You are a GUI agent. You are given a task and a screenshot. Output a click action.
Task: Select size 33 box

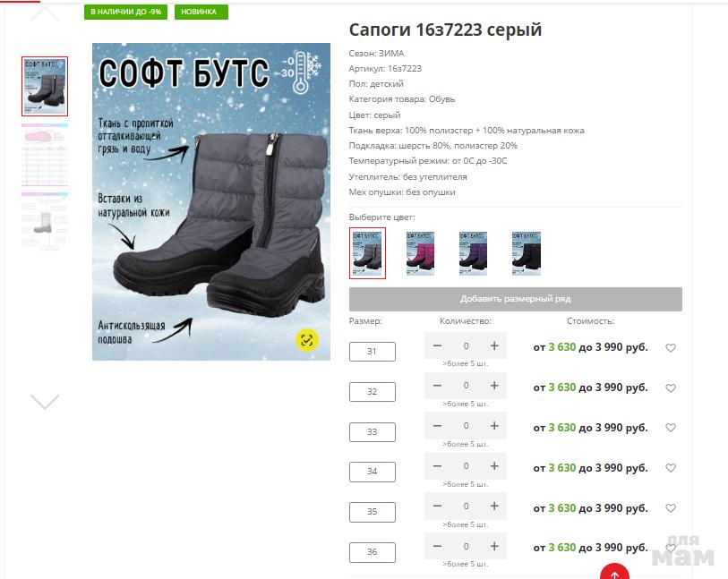coord(373,432)
